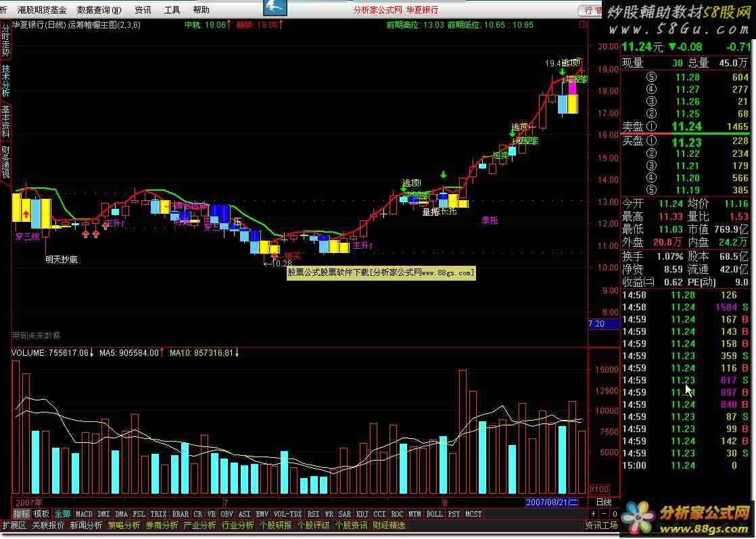Show the PSY indicator
Viewport: 756px width, 539px height.
pos(454,515)
